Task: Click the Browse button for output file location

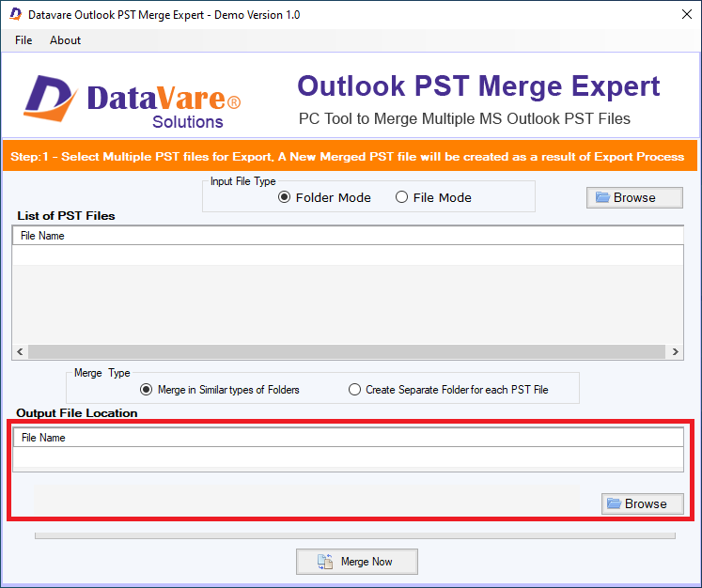Action: [x=643, y=503]
